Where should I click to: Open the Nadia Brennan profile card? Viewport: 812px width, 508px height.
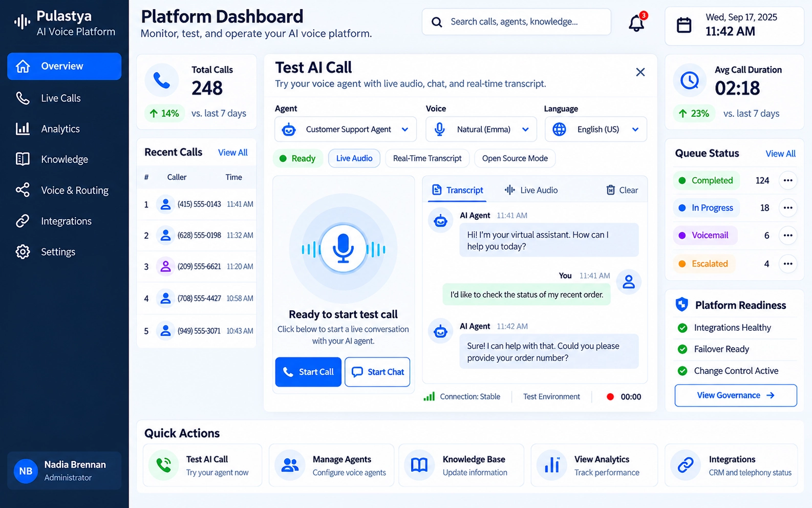(65, 471)
